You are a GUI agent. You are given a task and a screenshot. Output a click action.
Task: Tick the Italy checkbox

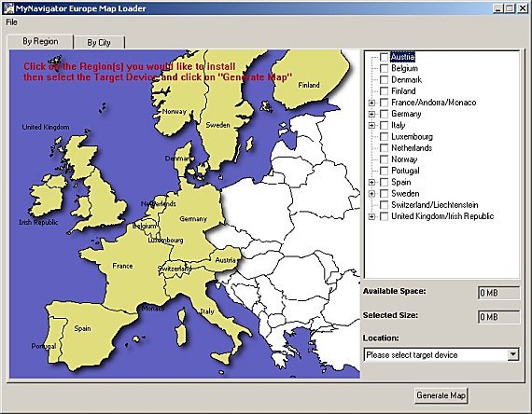click(384, 125)
